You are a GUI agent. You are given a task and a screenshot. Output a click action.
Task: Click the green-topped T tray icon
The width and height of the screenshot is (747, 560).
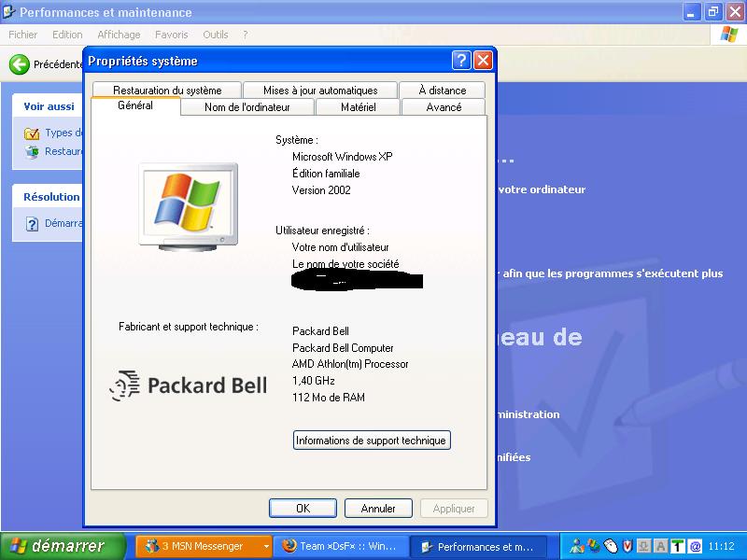678,546
